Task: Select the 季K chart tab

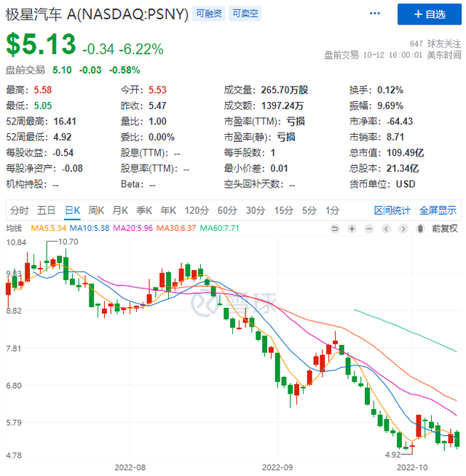Action: tap(144, 210)
